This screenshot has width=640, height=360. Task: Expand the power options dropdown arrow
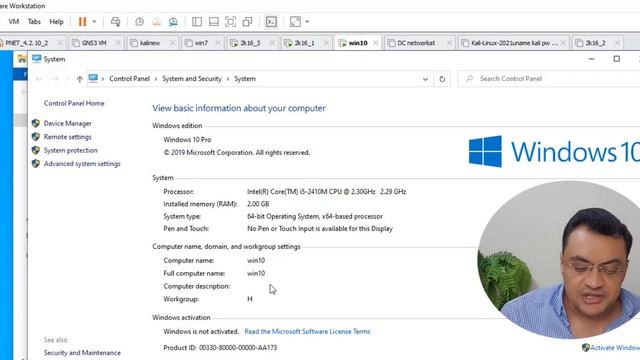94,22
